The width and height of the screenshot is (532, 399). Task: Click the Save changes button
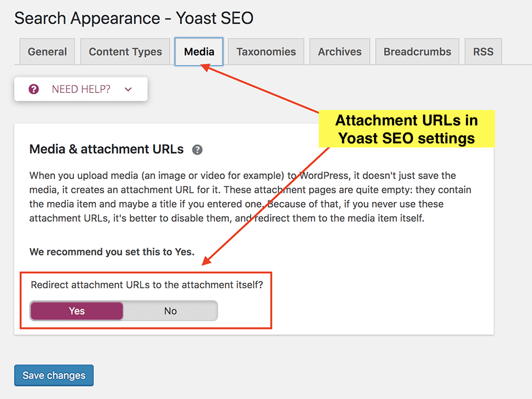pyautogui.click(x=54, y=375)
